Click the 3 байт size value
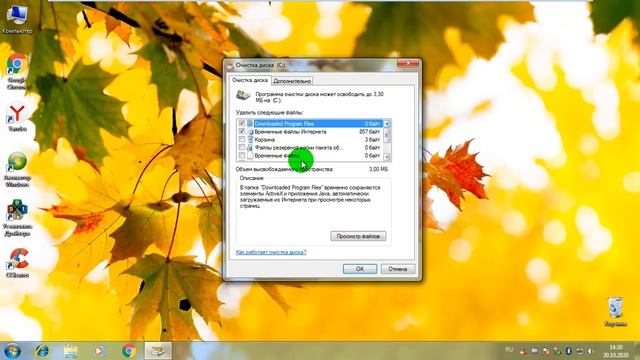The height and width of the screenshot is (360, 640). 372,140
